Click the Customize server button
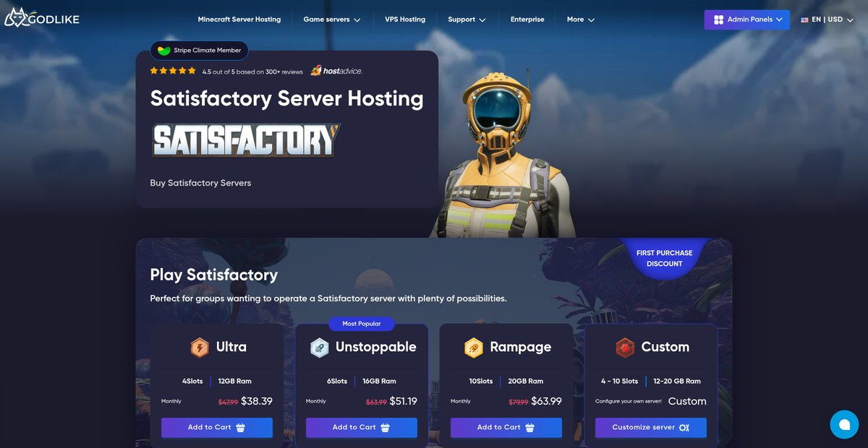 point(651,428)
